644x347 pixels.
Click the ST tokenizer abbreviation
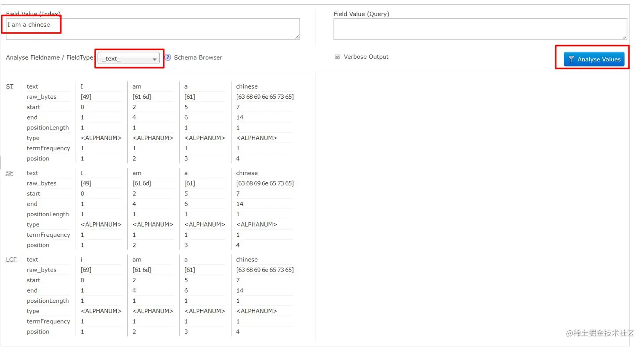pos(10,86)
